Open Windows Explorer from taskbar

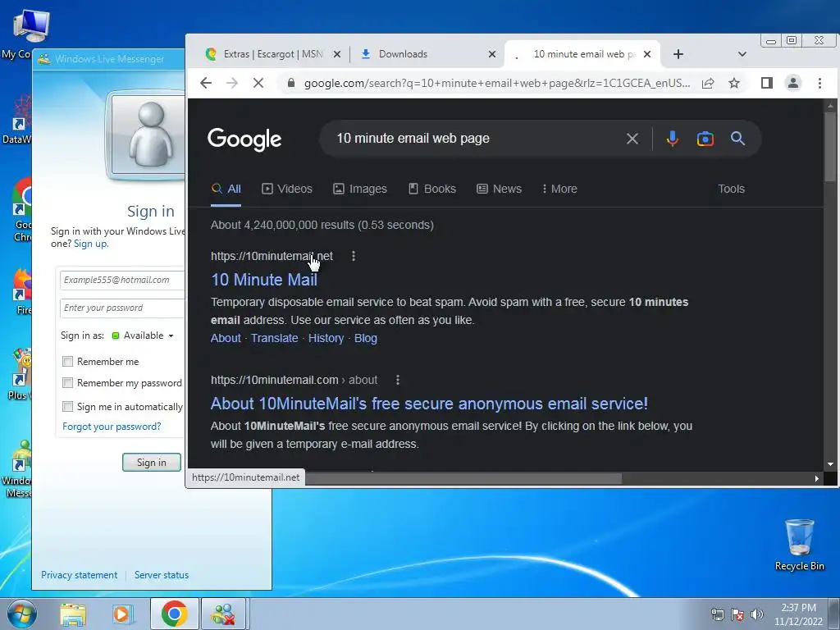coord(73,614)
